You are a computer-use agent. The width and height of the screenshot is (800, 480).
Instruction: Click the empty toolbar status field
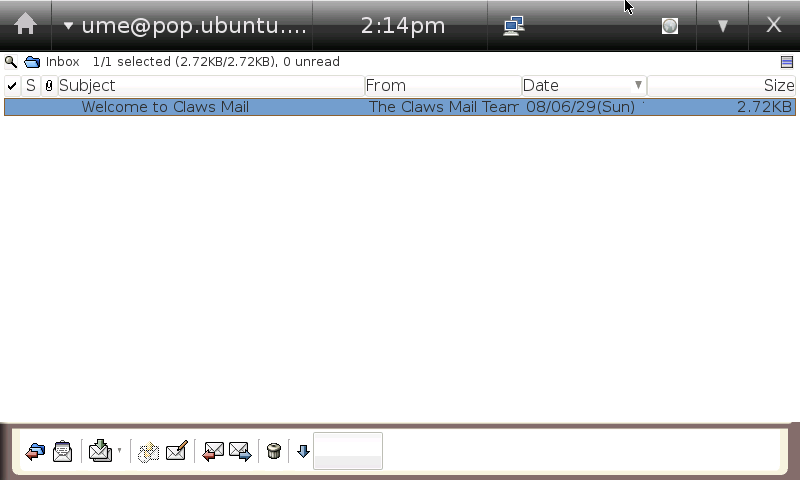348,451
